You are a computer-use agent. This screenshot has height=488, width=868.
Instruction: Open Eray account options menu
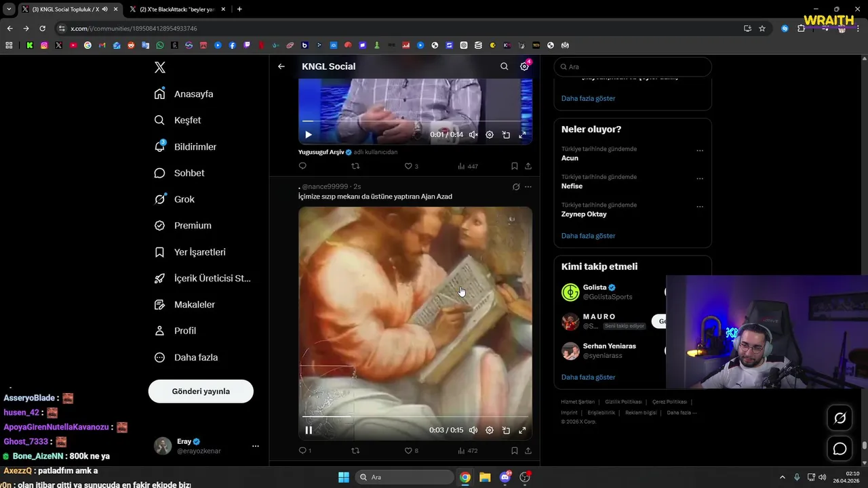point(256,446)
